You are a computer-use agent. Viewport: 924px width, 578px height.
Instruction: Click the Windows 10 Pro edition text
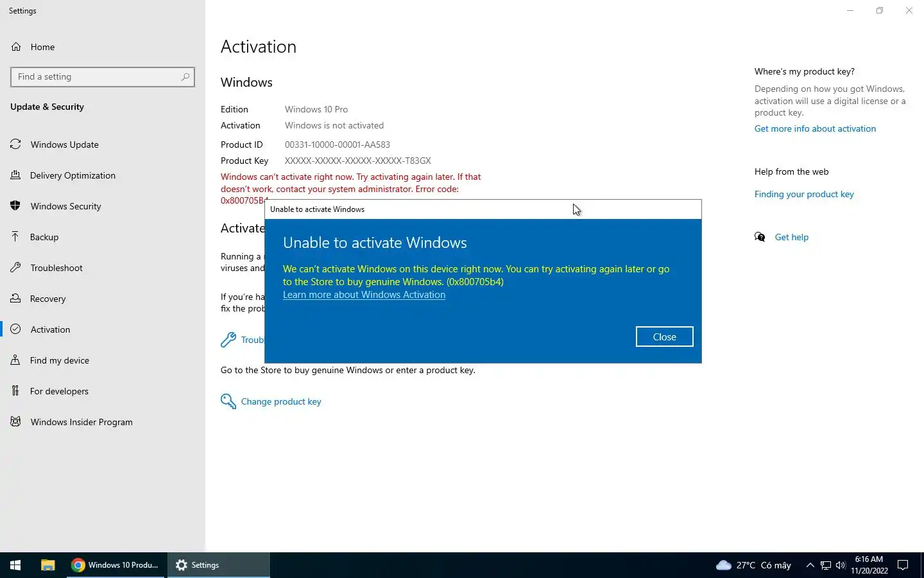click(x=316, y=109)
